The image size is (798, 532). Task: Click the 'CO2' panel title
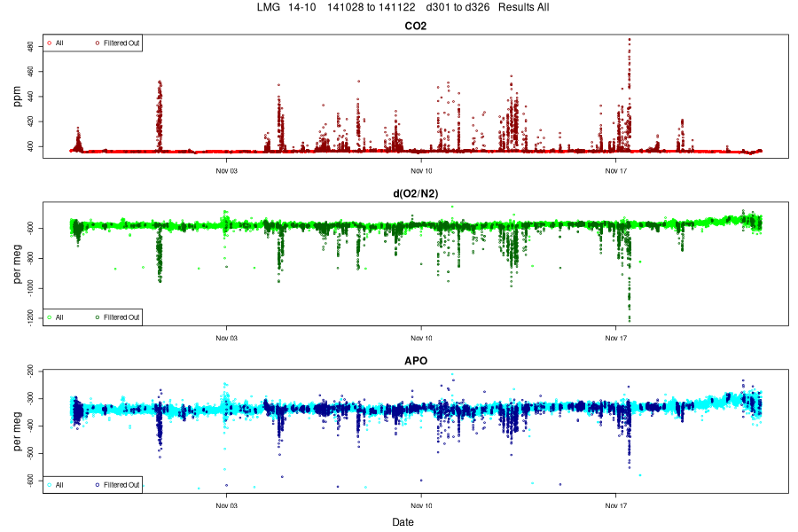click(x=415, y=26)
